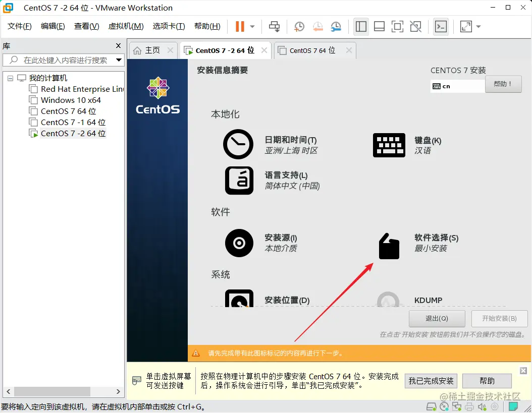Click the 帮助 button in hint bar
The image size is (532, 413).
coord(487,381)
